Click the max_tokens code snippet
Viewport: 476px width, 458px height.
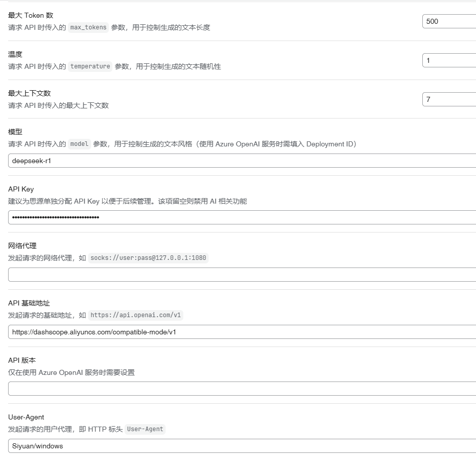(88, 27)
